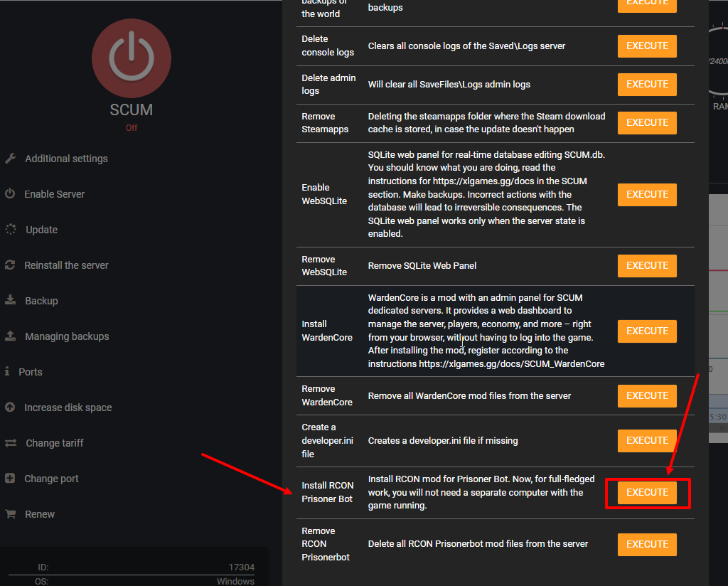Execute Delete console logs action
This screenshot has height=586, width=728.
(x=647, y=46)
